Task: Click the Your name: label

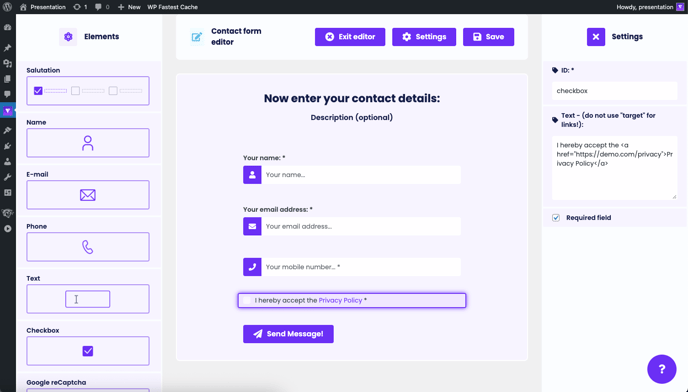Action: pyautogui.click(x=264, y=158)
